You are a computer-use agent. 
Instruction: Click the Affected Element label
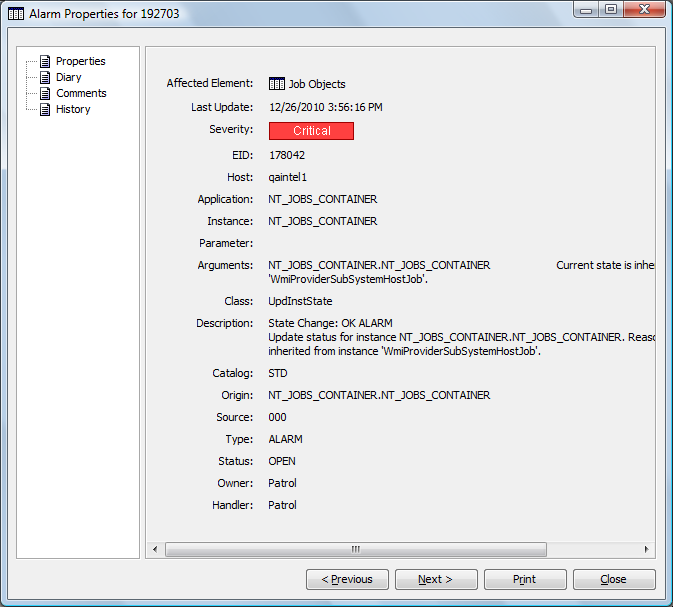pos(210,83)
